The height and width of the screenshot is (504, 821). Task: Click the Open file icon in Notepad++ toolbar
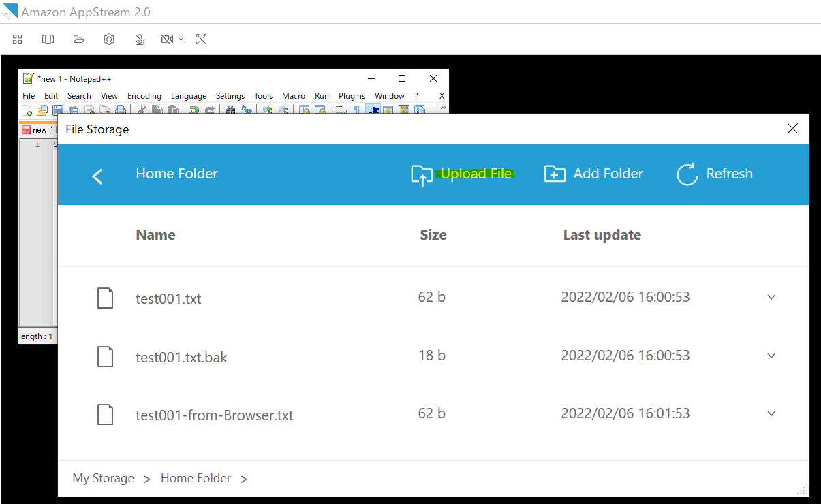[42, 110]
